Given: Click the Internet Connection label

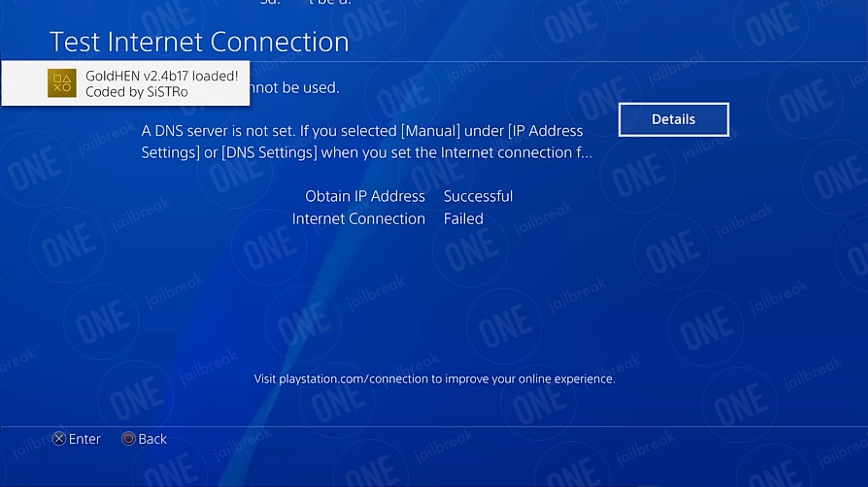Looking at the screenshot, I should (x=359, y=219).
